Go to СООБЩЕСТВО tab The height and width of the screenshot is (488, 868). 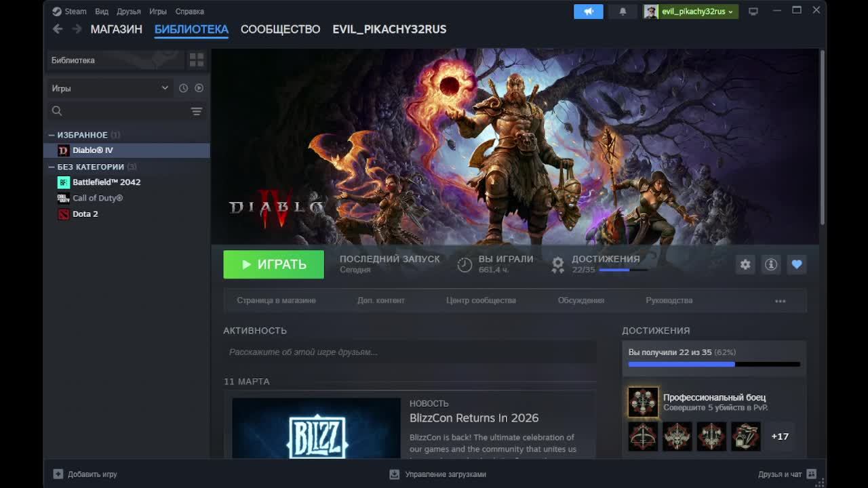[x=280, y=29]
